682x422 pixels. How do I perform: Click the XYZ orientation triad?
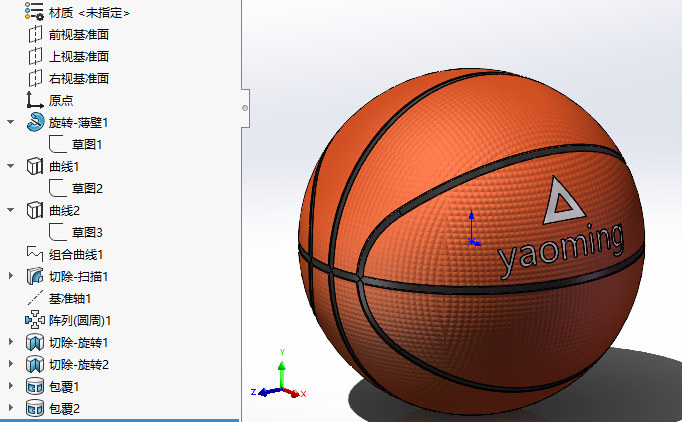coord(279,375)
